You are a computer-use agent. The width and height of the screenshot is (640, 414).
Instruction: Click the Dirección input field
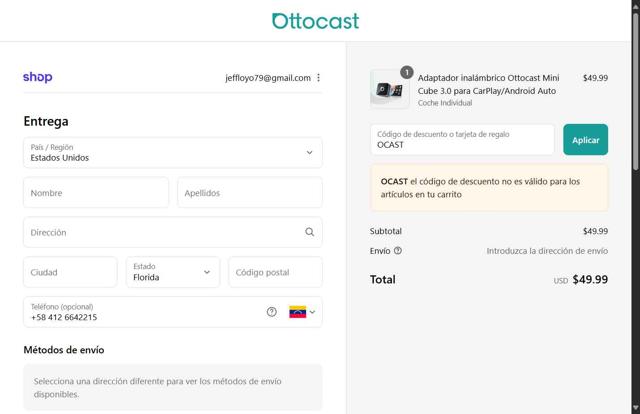tap(173, 232)
